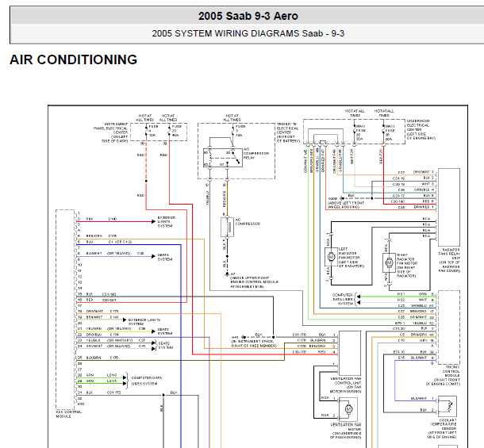484x448 pixels.
Task: Click "EXTERIOR LIGHTS SYSTEM" label on PNK wire
Action: pyautogui.click(x=167, y=221)
